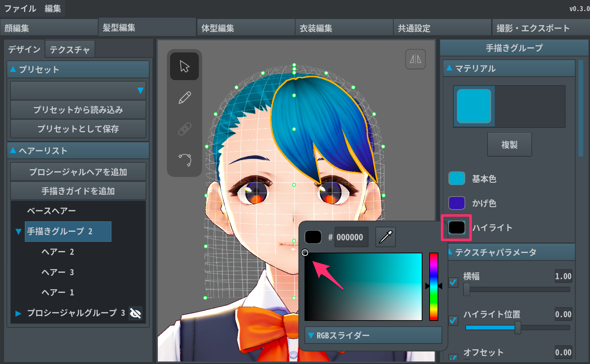Click プリセットとして保存 button

pyautogui.click(x=78, y=129)
